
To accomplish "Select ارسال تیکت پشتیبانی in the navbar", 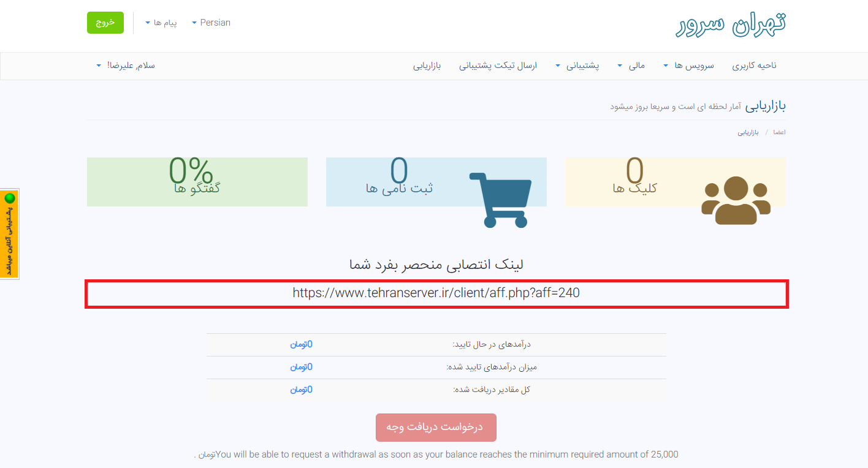I will point(498,66).
